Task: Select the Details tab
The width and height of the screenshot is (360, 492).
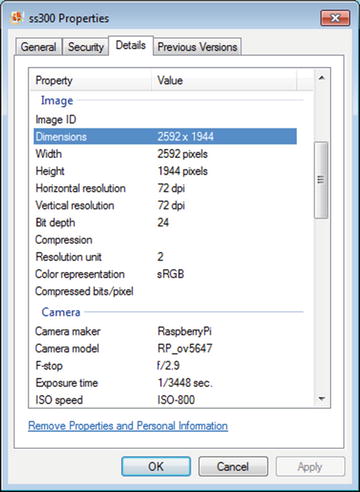Action: [x=131, y=45]
